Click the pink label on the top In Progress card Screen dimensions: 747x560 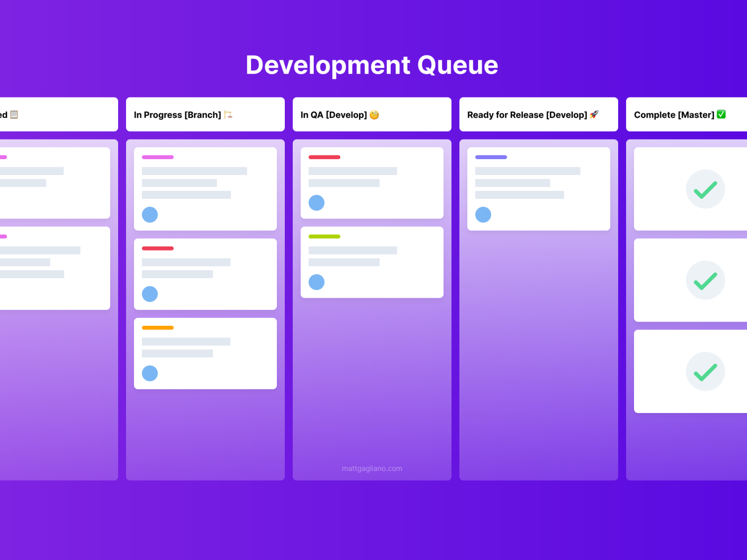coord(157,157)
